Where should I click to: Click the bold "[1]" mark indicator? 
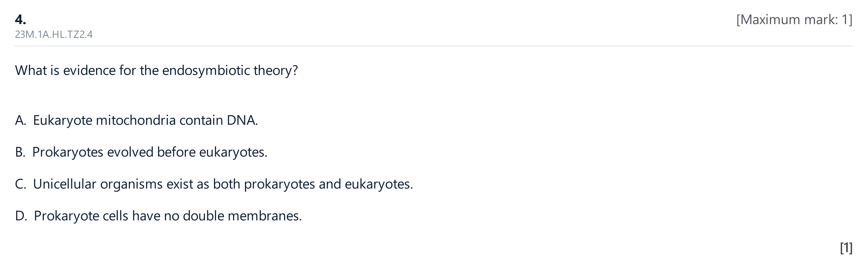[x=846, y=248]
